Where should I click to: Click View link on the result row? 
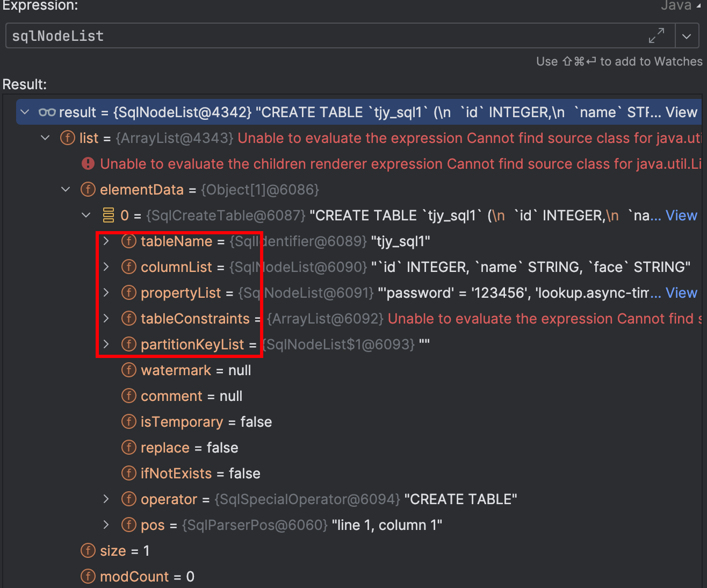coord(681,112)
